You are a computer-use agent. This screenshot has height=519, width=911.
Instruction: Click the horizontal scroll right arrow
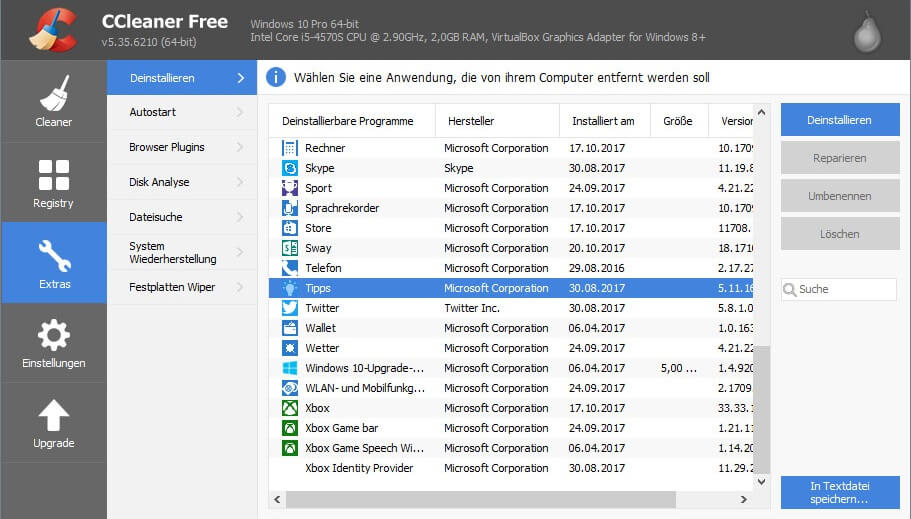pos(744,499)
